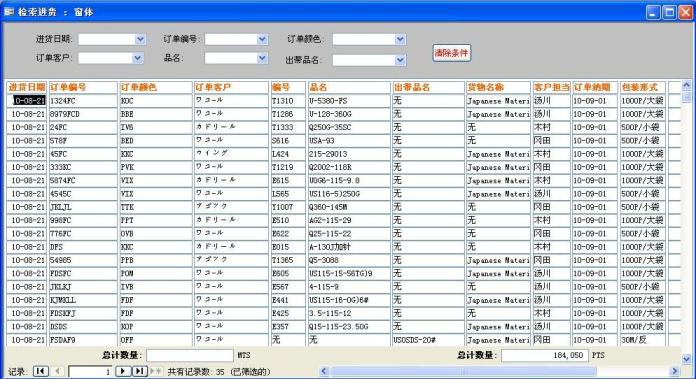Click product name cell 215-29013
Image resolution: width=696 pixels, height=379 pixels.
[349, 154]
